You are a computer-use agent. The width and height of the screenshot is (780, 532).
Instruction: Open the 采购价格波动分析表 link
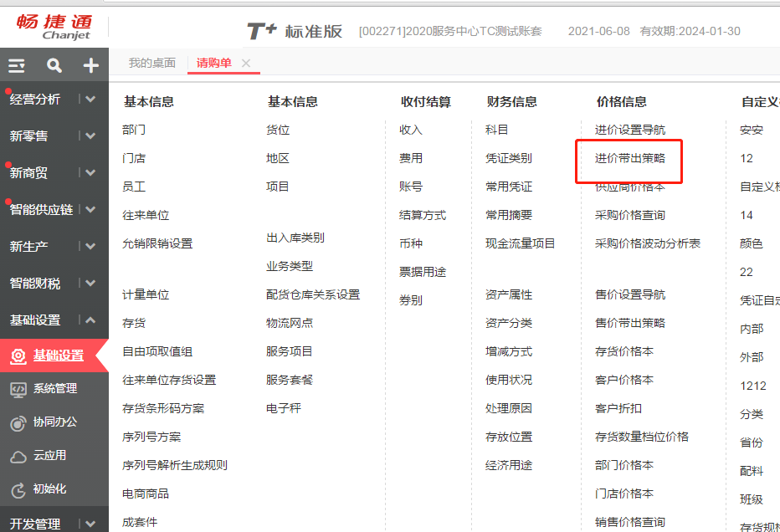[648, 243]
